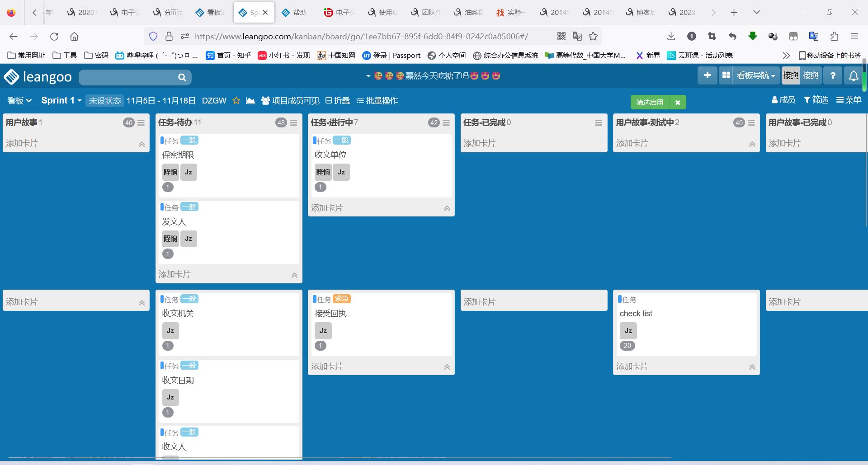868x465 pixels.
Task: Switch to the 团队 browser tab
Action: 425,12
